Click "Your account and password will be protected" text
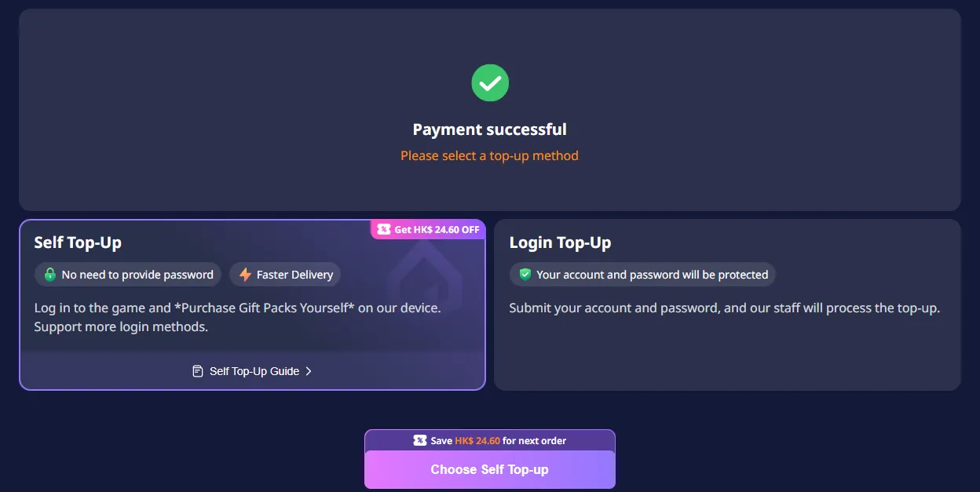Image resolution: width=980 pixels, height=492 pixels. coord(652,275)
